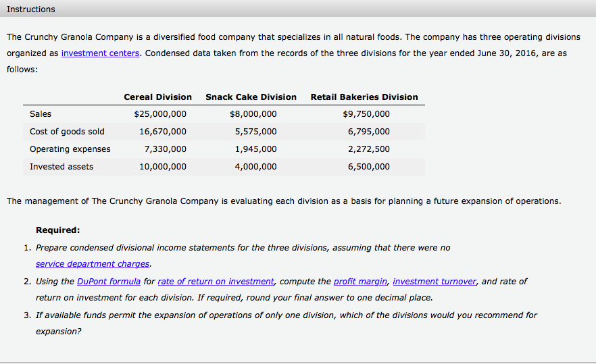Click the Cereal Division column header
This screenshot has height=364, width=596.
pos(157,97)
